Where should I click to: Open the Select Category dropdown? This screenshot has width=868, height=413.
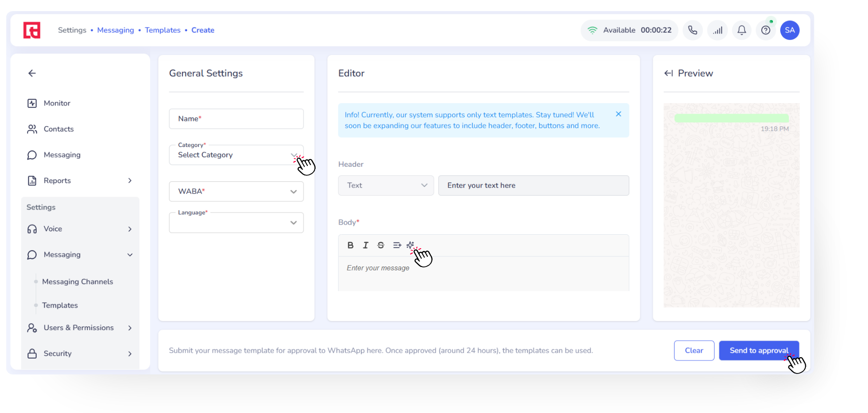[x=236, y=155]
